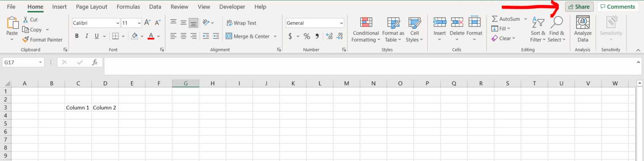Apply Accounting dollar number format
Image resolution: width=644 pixels, height=161 pixels.
pos(290,36)
